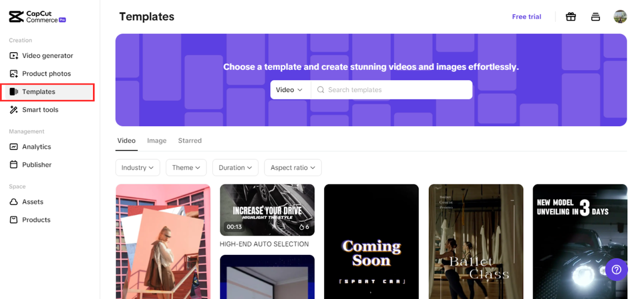Expand the Industry filter dropdown
Image resolution: width=644 pixels, height=299 pixels.
[137, 168]
